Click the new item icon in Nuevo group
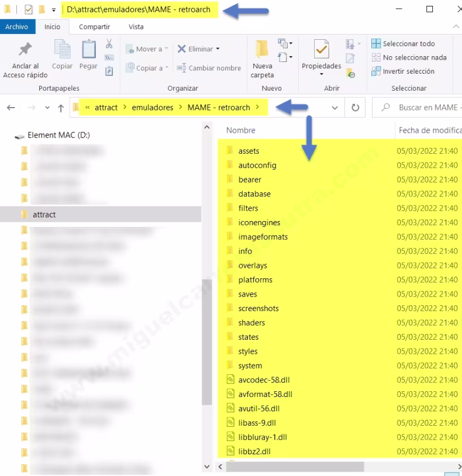The height and width of the screenshot is (476, 462). 283,43
